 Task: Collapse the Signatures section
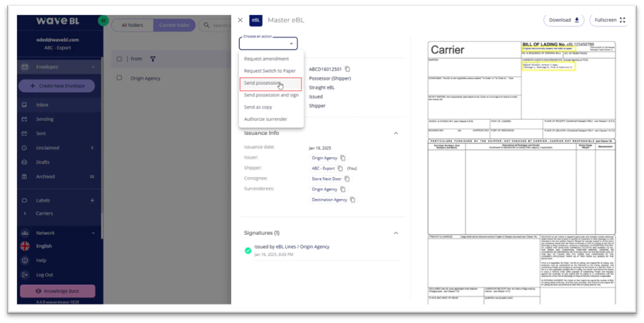[x=396, y=233]
